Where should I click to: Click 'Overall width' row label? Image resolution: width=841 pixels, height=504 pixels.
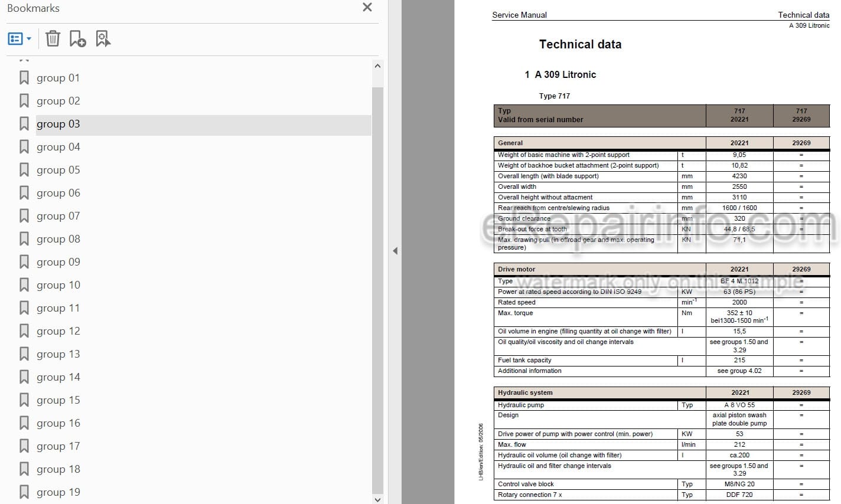point(517,186)
